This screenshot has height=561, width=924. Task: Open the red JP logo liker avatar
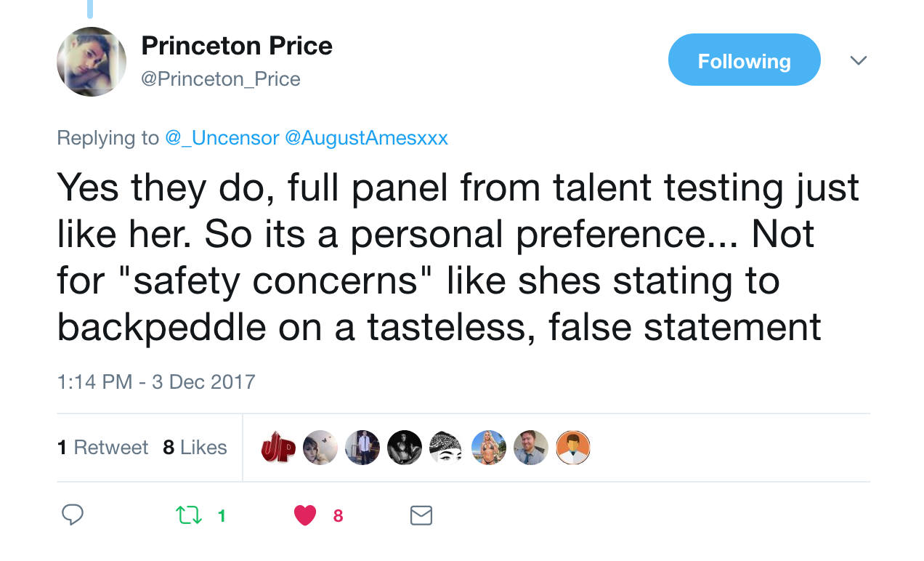(278, 448)
